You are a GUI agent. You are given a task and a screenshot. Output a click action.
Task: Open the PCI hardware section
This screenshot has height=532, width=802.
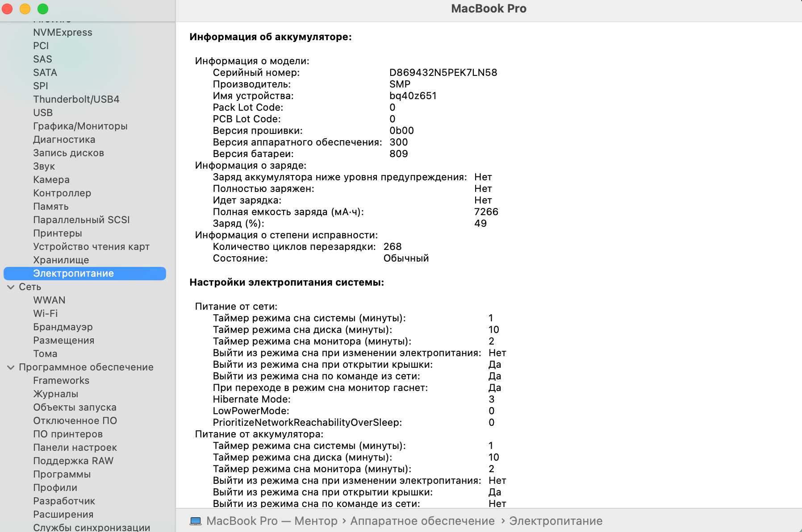[41, 46]
